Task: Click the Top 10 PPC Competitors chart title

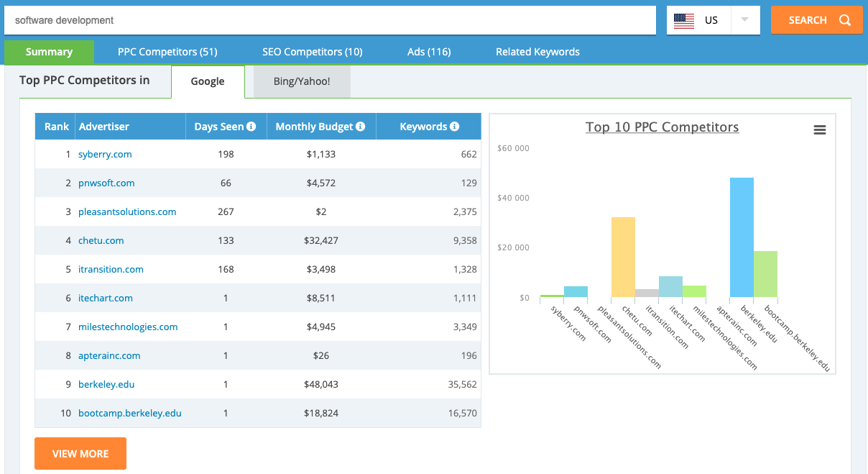Action: pyautogui.click(x=662, y=127)
